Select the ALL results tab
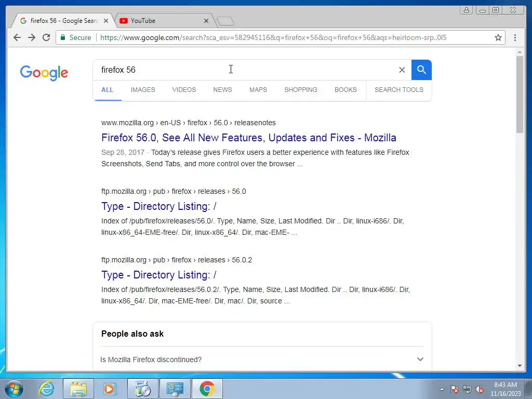This screenshot has width=532, height=399. pos(107,90)
